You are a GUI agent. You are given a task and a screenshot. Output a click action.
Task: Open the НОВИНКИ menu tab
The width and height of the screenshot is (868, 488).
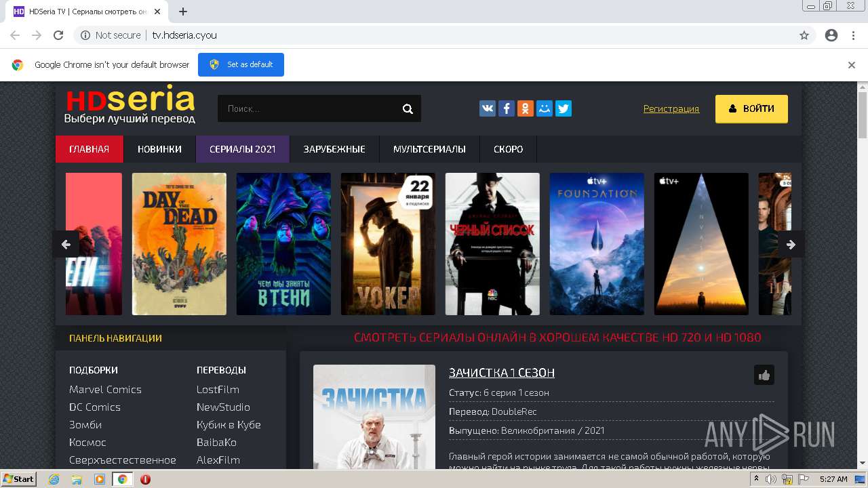(159, 149)
